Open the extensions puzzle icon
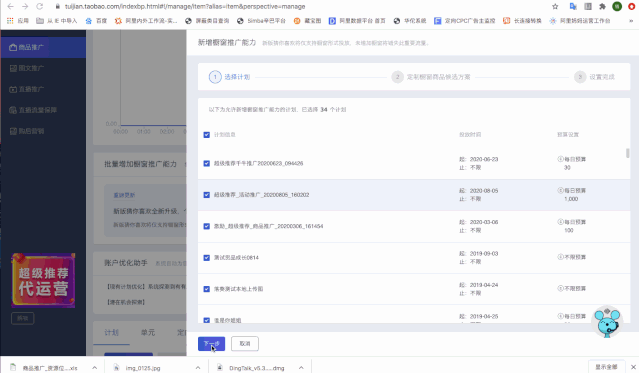The height and width of the screenshot is (373, 639). [602, 7]
